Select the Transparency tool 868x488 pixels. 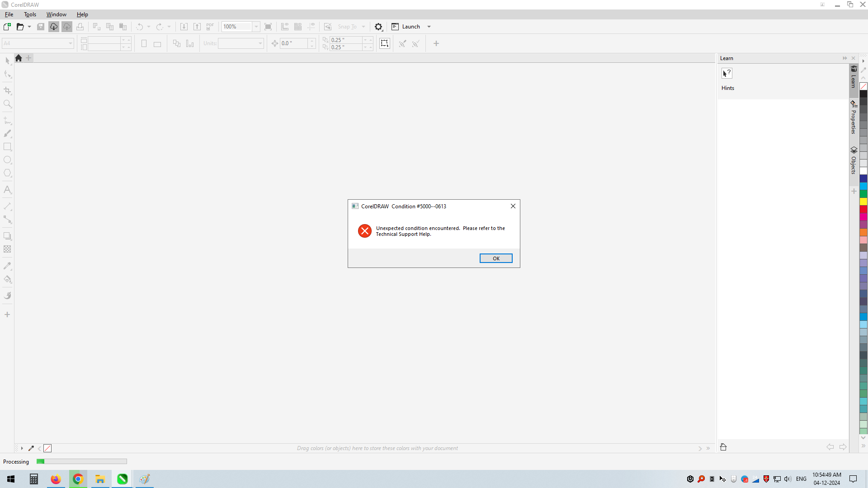(7, 249)
